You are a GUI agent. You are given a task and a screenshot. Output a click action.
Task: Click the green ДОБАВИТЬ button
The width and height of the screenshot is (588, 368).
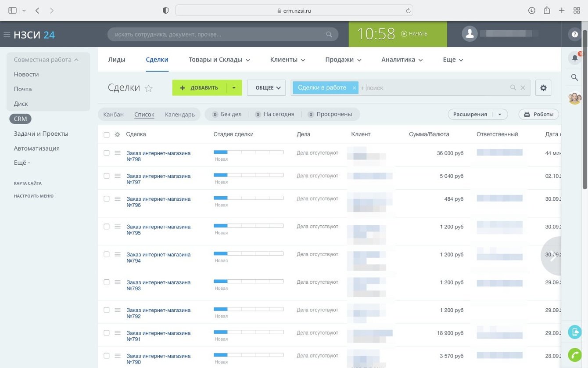(199, 88)
